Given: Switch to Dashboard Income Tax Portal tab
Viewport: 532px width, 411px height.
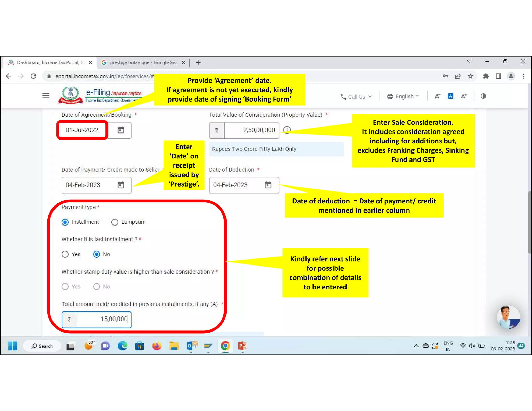Looking at the screenshot, I should pos(49,62).
